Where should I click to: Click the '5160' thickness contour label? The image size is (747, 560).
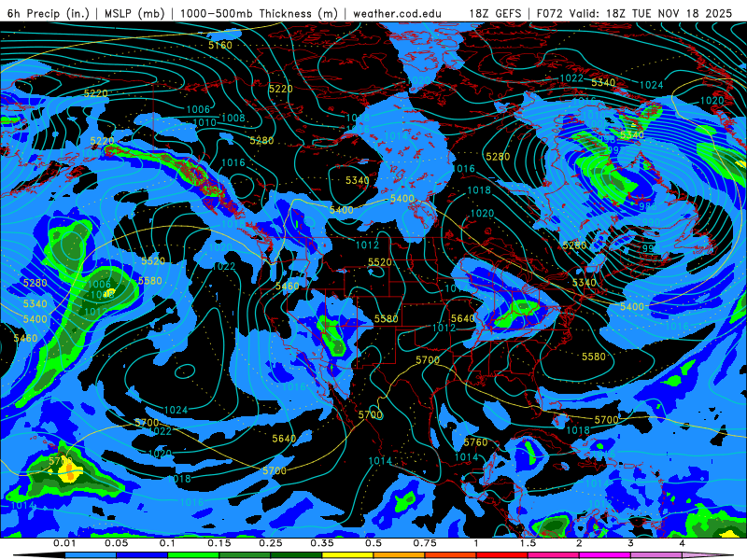(220, 45)
